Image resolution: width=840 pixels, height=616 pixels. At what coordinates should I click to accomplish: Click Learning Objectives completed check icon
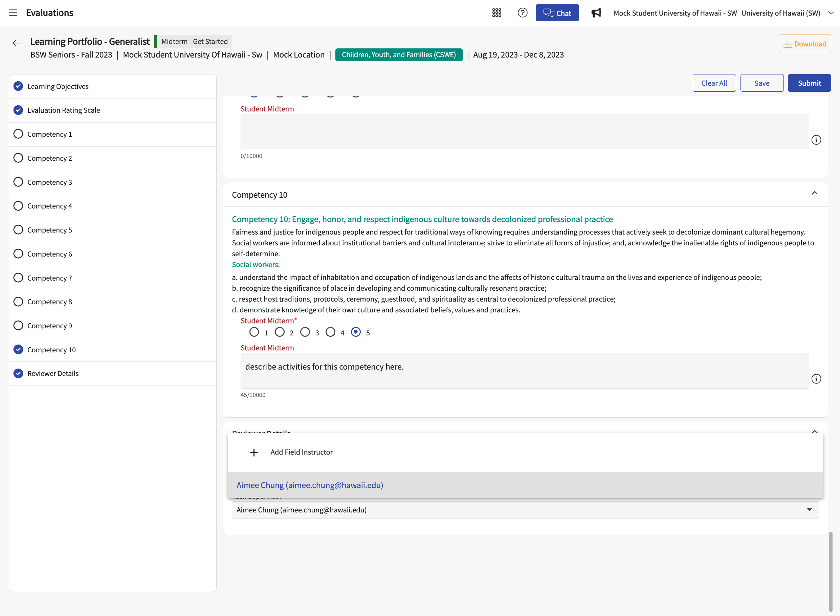coord(18,86)
